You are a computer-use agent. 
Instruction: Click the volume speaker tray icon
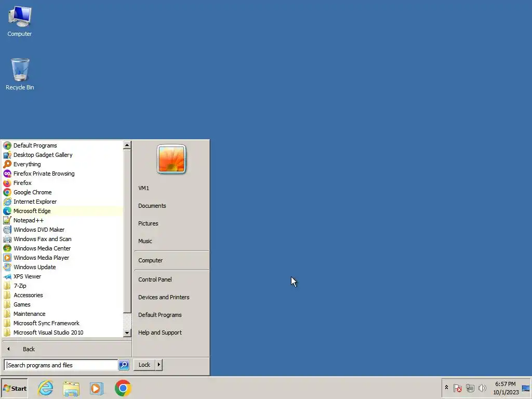tap(482, 388)
